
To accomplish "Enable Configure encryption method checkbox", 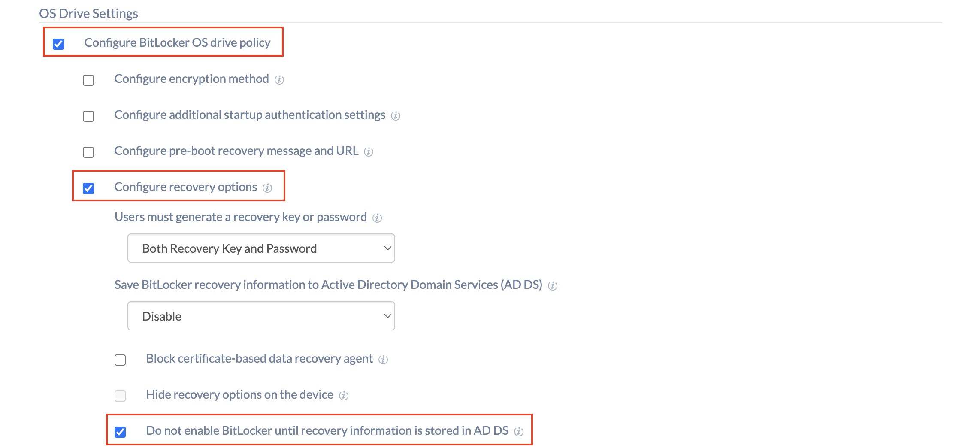I will point(88,80).
